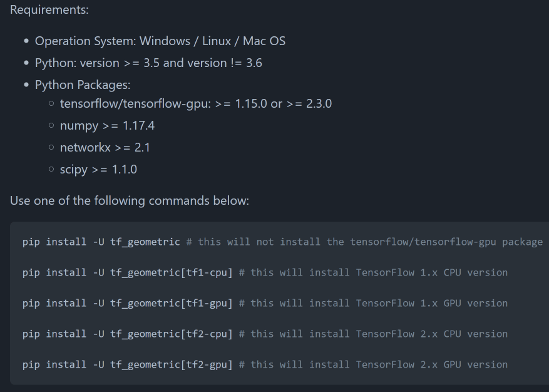
Task: Click the Python version requirement line
Action: (148, 63)
